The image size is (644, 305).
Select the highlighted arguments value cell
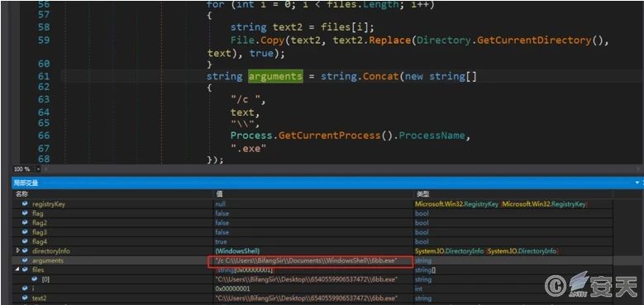coord(310,261)
